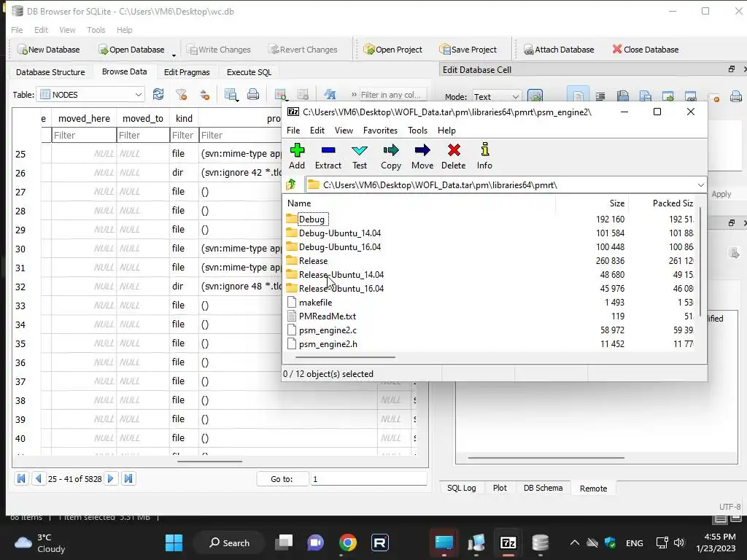Switch to Database Structure tab
The width and height of the screenshot is (747, 560).
[x=50, y=72]
